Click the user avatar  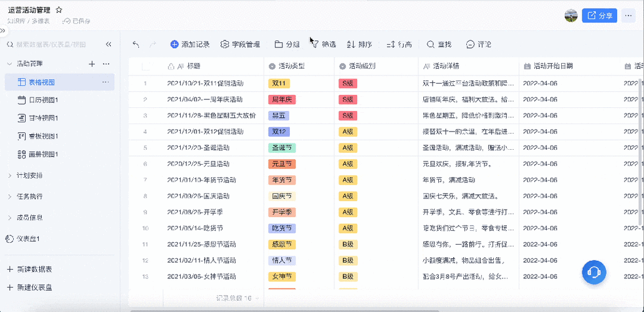pos(571,16)
